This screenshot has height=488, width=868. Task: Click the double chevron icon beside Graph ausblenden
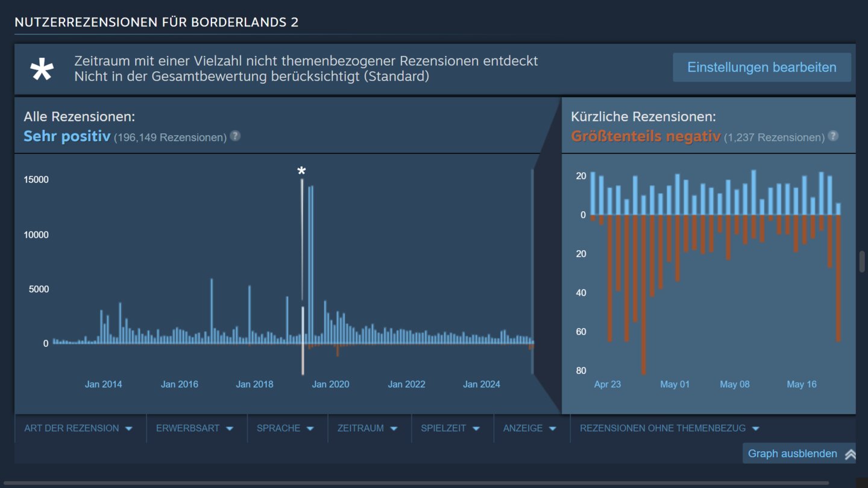coord(850,454)
